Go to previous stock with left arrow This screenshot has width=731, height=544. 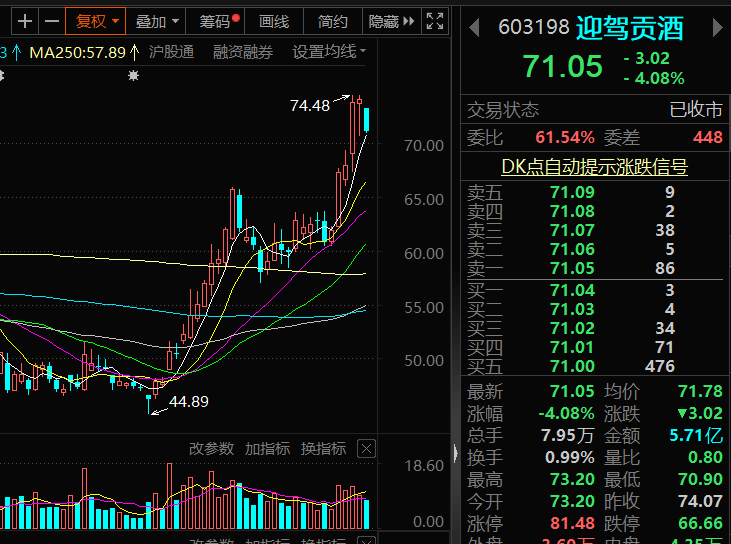474,28
